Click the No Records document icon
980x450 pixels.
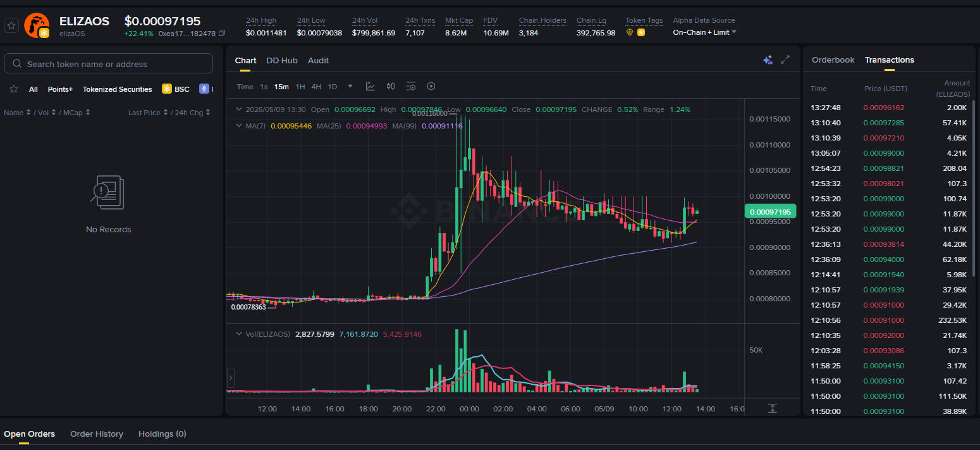pyautogui.click(x=108, y=193)
